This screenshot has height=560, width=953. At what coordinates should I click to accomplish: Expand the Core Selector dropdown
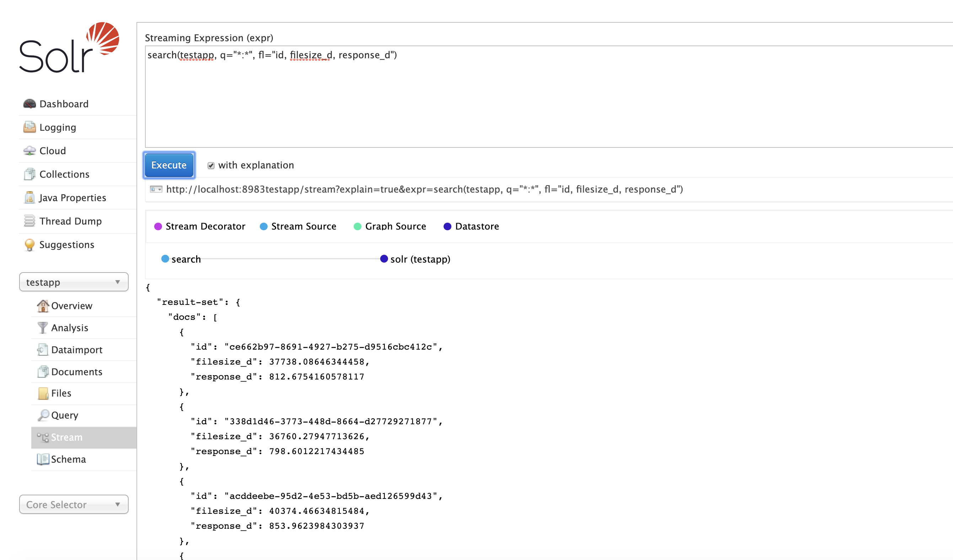pyautogui.click(x=74, y=505)
